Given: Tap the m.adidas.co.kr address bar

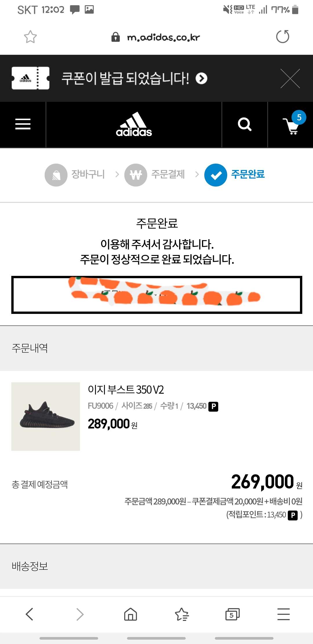Looking at the screenshot, I should tap(163, 37).
